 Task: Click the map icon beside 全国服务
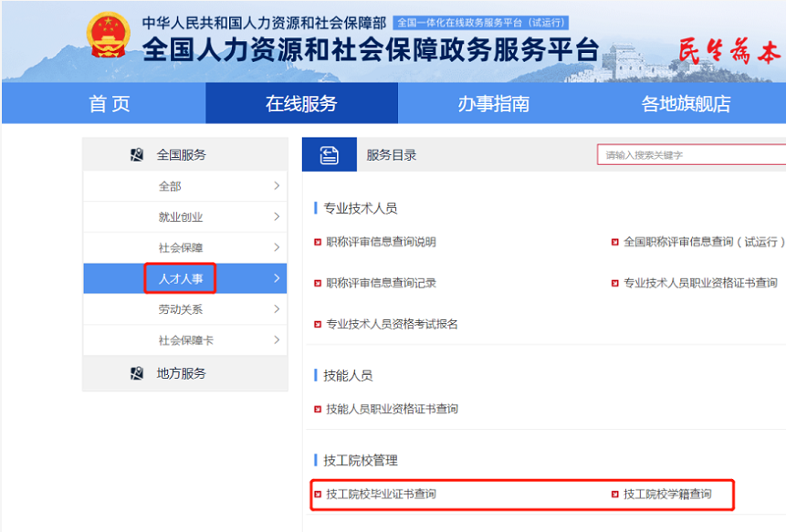click(137, 155)
